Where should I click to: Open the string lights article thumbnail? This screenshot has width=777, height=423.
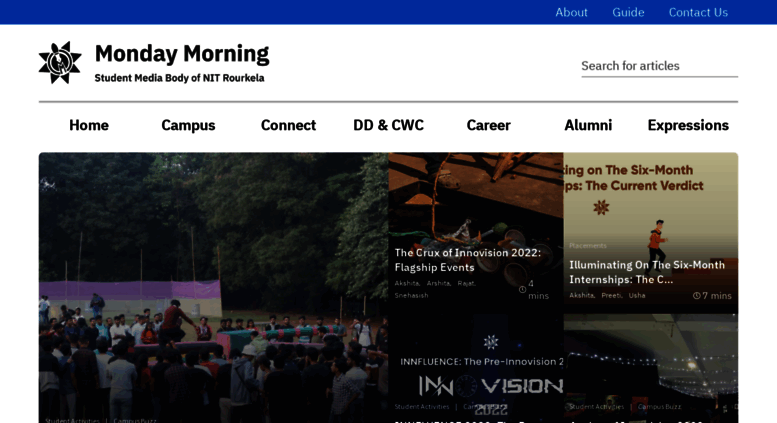(x=651, y=368)
